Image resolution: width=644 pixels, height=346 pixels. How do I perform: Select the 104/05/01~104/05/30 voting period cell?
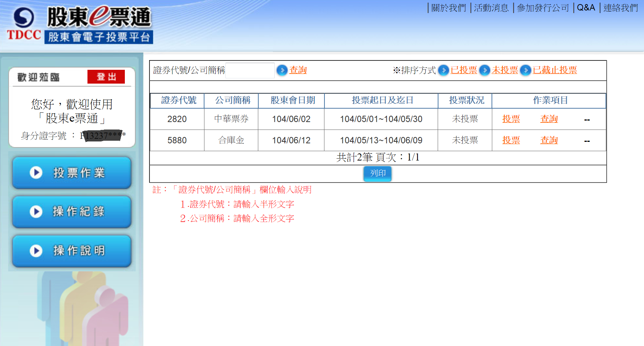pyautogui.click(x=381, y=119)
